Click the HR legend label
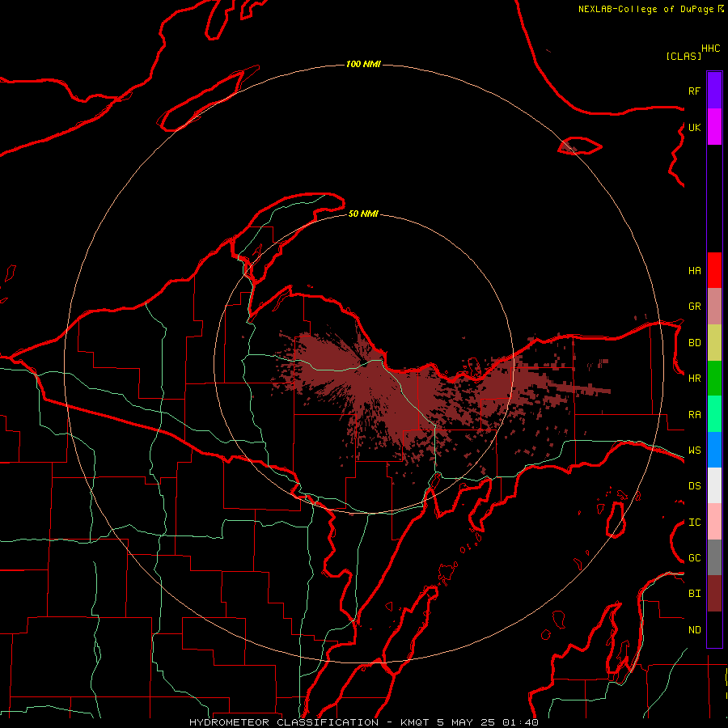The height and width of the screenshot is (728, 728). click(694, 379)
